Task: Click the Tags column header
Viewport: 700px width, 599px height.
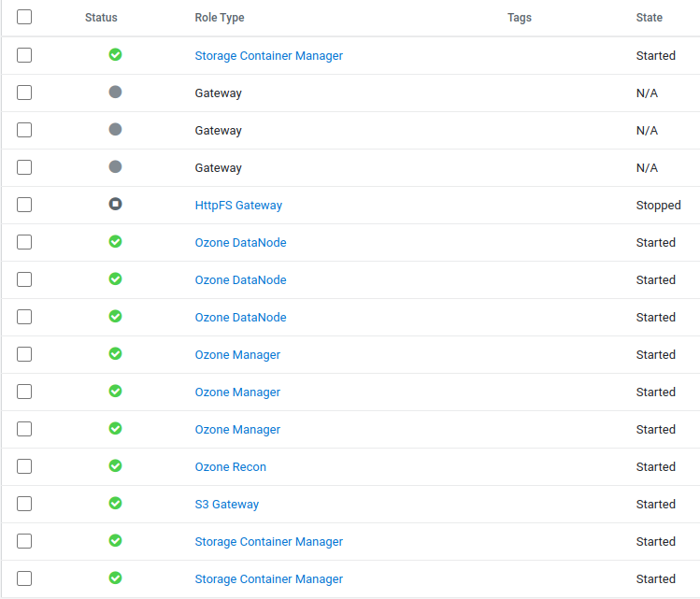Action: click(519, 18)
